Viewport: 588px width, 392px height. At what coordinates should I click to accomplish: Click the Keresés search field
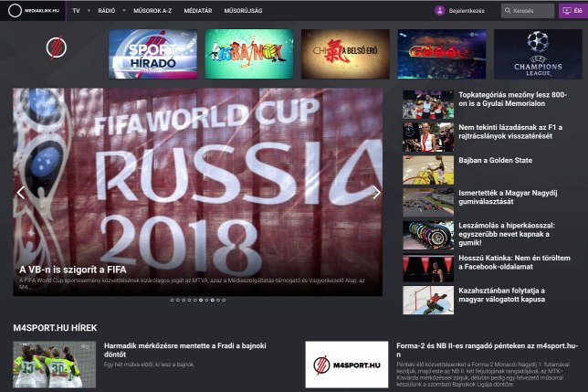coord(528,10)
